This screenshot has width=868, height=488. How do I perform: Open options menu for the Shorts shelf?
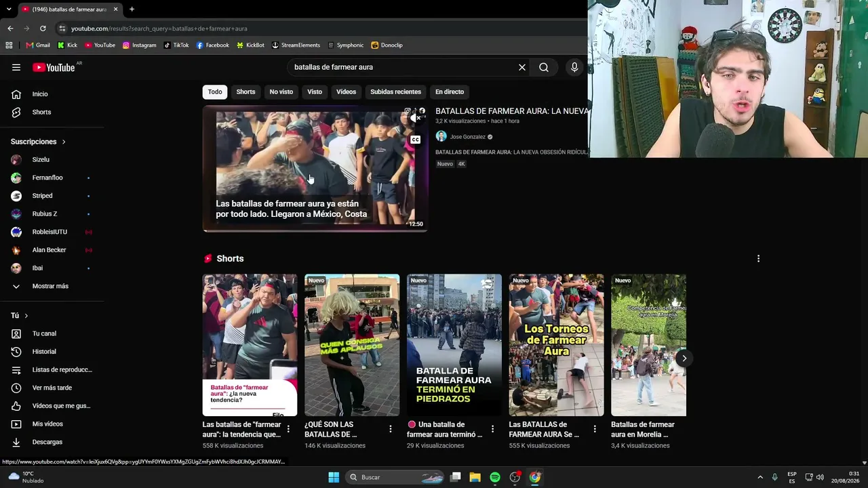[x=758, y=258]
